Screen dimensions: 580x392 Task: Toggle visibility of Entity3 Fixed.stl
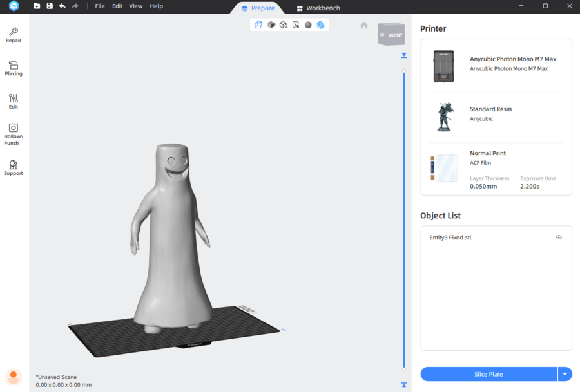[x=559, y=238]
